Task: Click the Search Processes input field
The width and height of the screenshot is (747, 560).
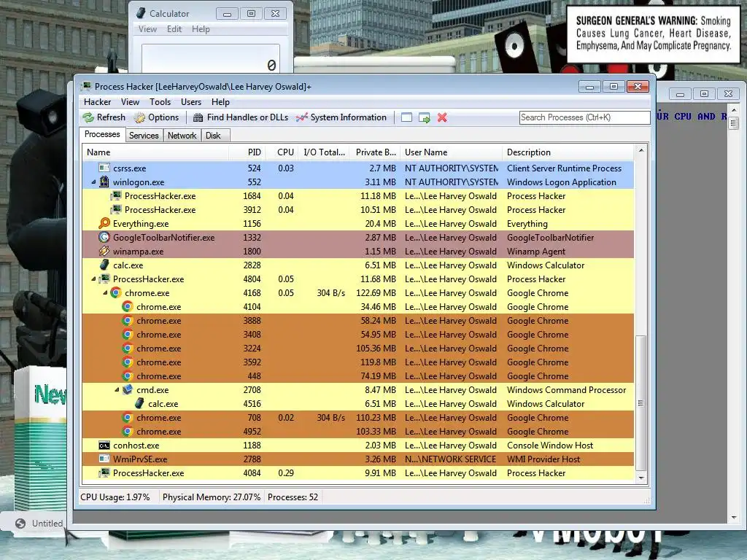Action: pos(584,117)
